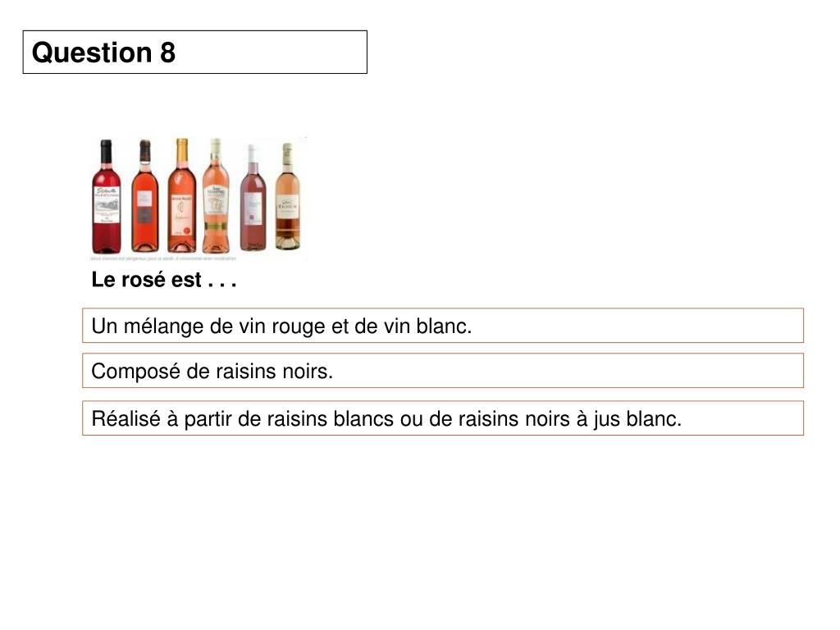
Task: Click the "Le rosé est . . ." prompt text
Action: pos(164,280)
